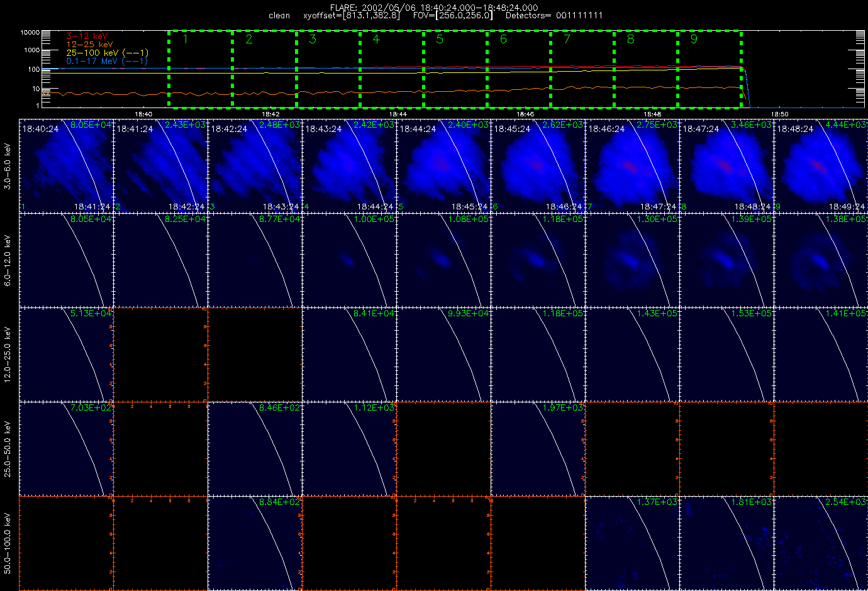Open the 50.0-100.0 keV image labeled 2.54E+03
The image size is (868, 591).
click(x=821, y=543)
